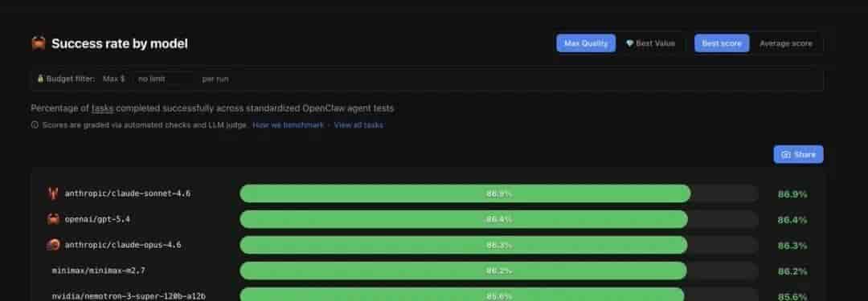This screenshot has height=301, width=868.
Task: Click the anthropic/claude-opus-4.6 model name
Action: [x=123, y=245]
